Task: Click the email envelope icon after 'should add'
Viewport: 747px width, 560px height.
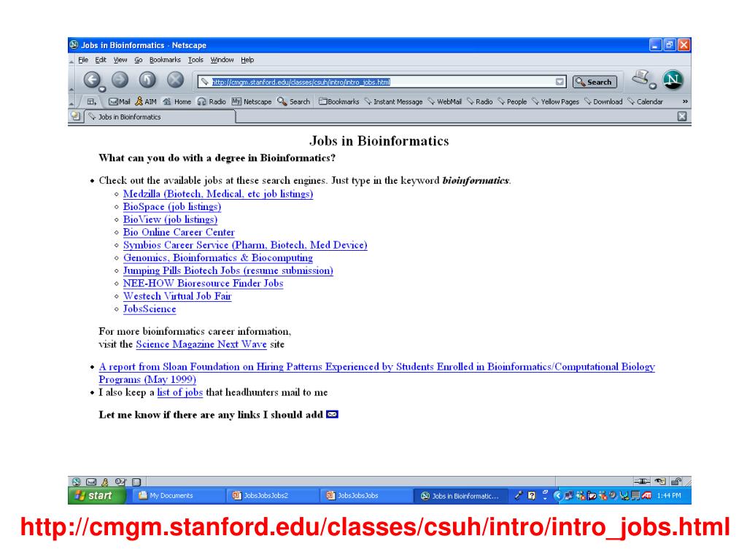Action: pyautogui.click(x=333, y=415)
